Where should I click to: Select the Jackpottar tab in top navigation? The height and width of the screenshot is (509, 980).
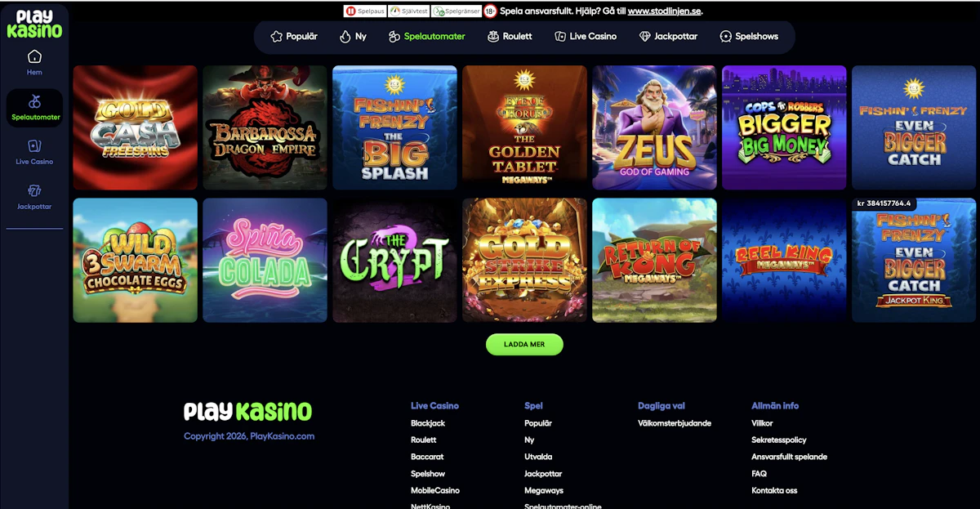pos(668,37)
